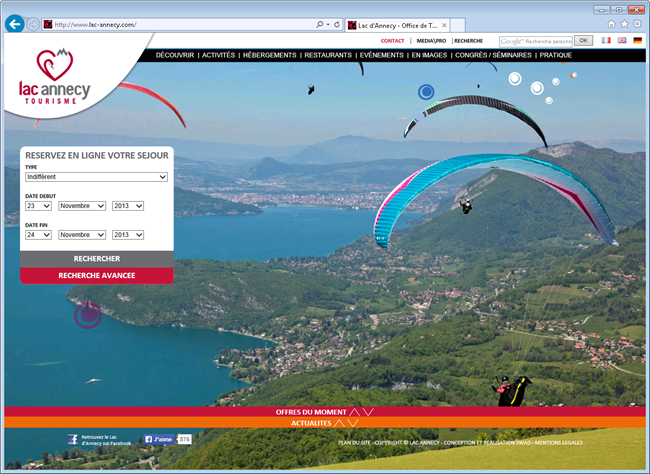The height and width of the screenshot is (474, 650).
Task: Open the end date month dropdown
Action: 81,235
